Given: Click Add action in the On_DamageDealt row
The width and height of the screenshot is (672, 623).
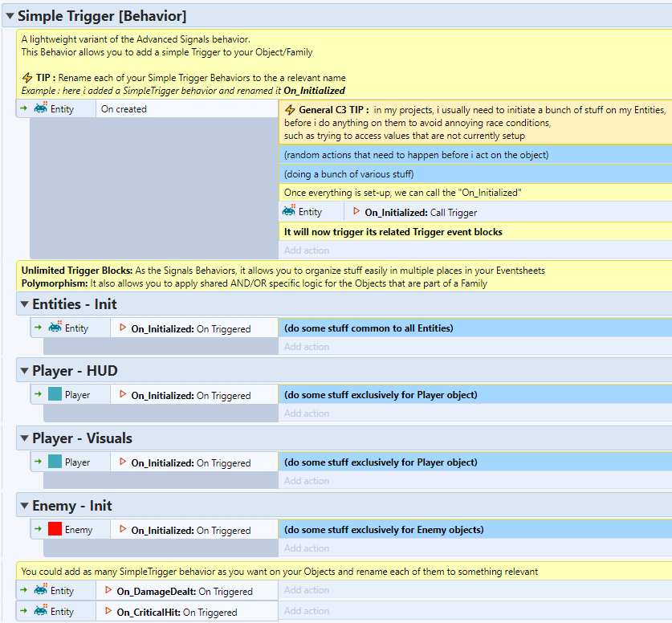Looking at the screenshot, I should point(307,590).
